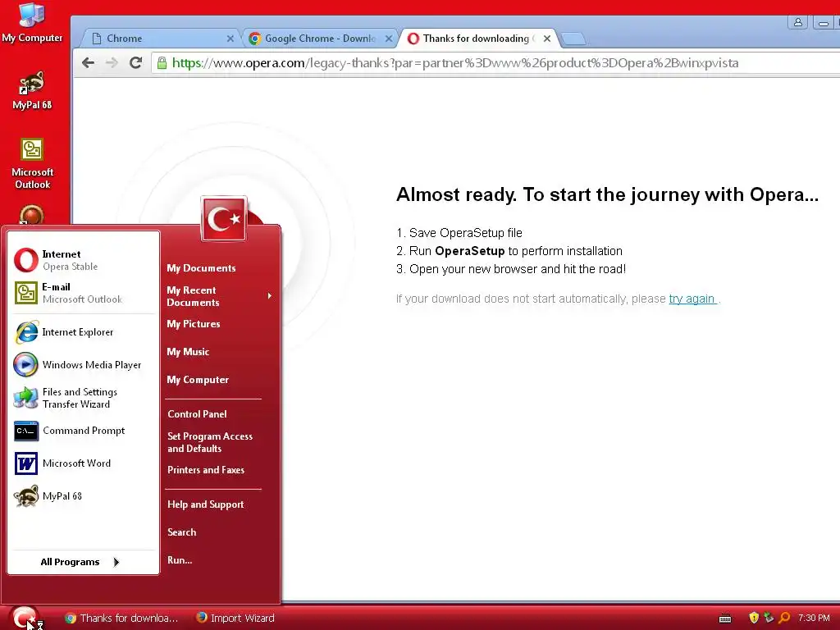The width and height of the screenshot is (840, 630).
Task: Open Search from start menu
Action: point(182,532)
